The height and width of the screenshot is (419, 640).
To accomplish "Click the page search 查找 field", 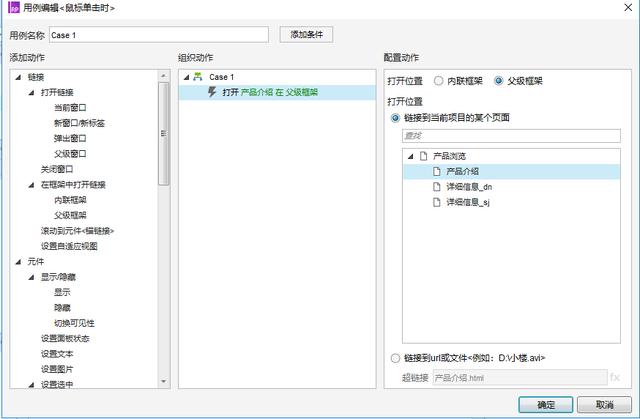I will 511,136.
